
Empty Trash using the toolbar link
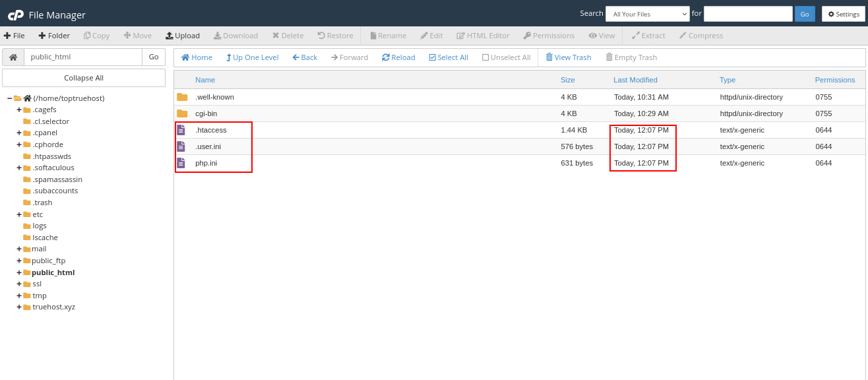(631, 57)
